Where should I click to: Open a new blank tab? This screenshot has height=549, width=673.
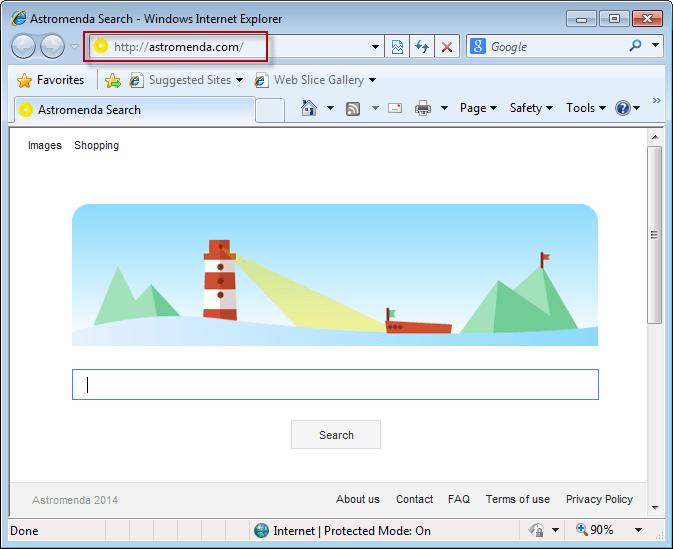coord(270,110)
